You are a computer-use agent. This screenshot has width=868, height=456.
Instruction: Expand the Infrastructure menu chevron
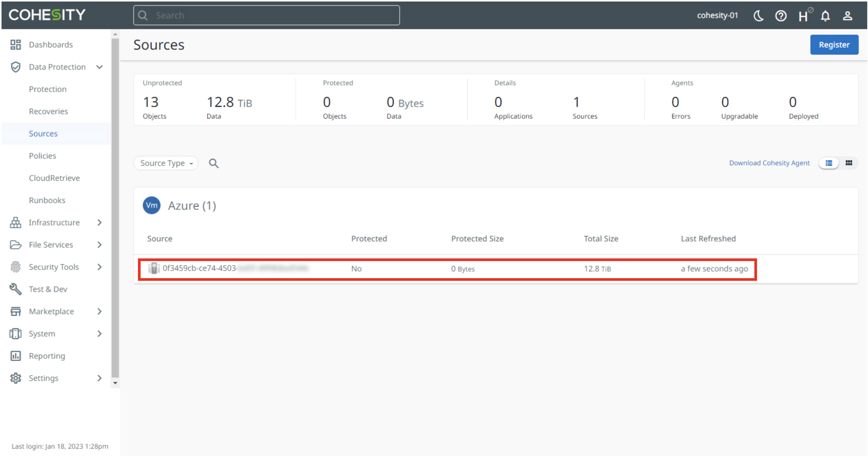100,222
